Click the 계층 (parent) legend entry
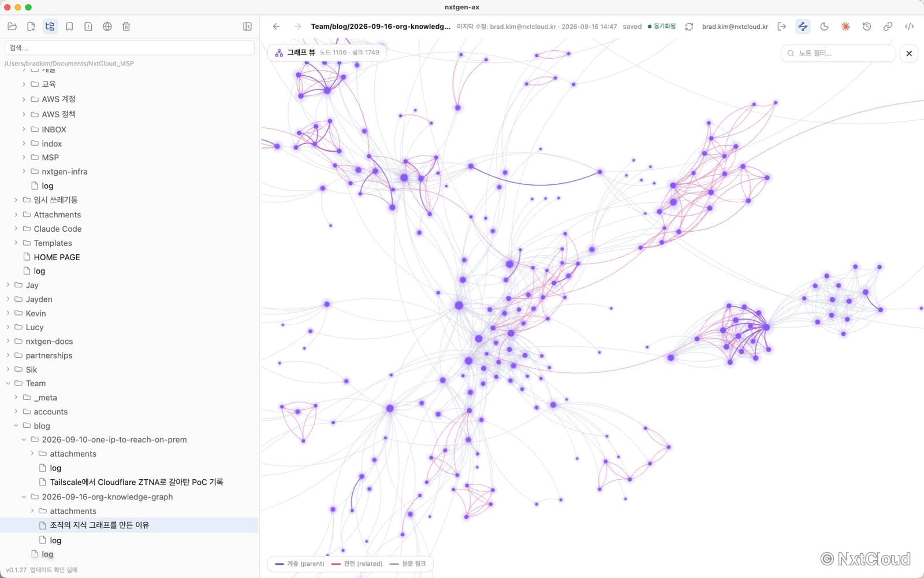 pos(300,564)
